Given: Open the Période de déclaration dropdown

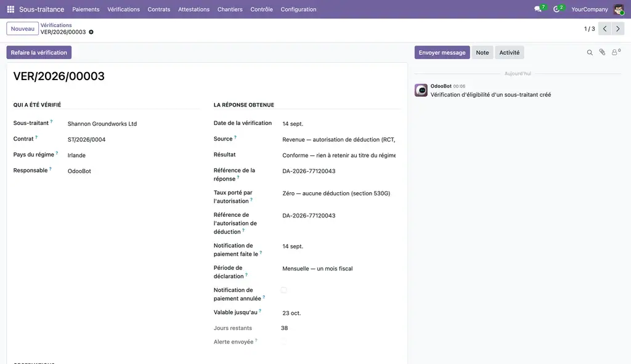Looking at the screenshot, I should pos(339,269).
